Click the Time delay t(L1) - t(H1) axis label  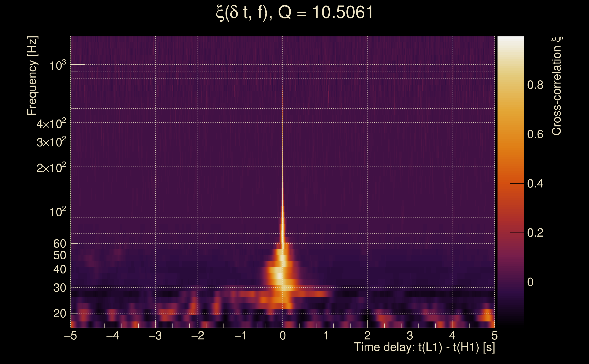pyautogui.click(x=424, y=347)
